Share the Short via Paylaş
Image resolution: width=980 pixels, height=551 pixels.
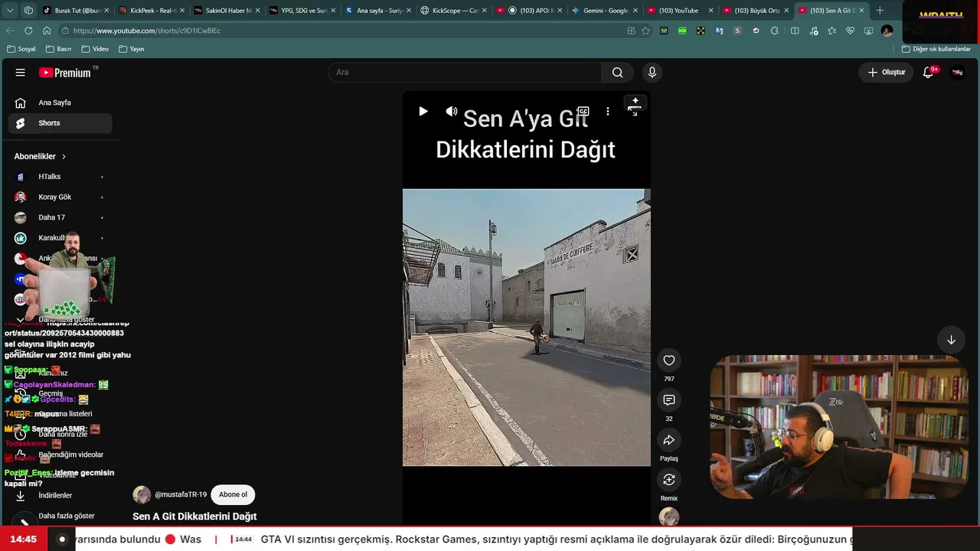point(669,440)
